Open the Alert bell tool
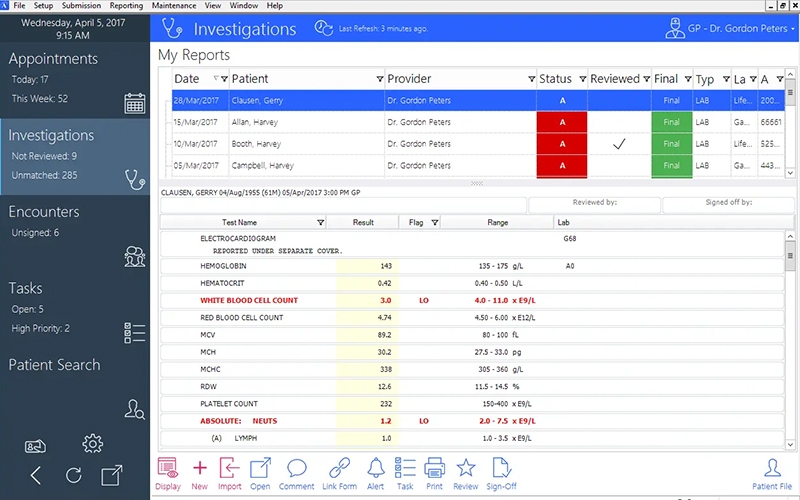The height and width of the screenshot is (500, 800). (x=376, y=468)
